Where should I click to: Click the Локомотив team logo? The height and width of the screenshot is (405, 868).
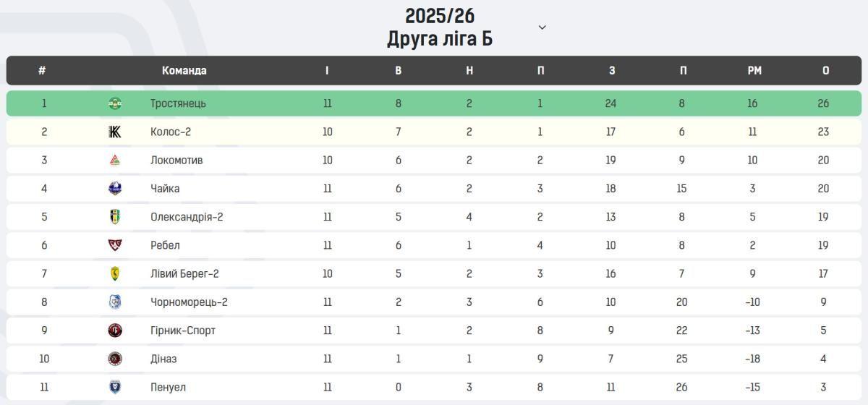click(115, 160)
